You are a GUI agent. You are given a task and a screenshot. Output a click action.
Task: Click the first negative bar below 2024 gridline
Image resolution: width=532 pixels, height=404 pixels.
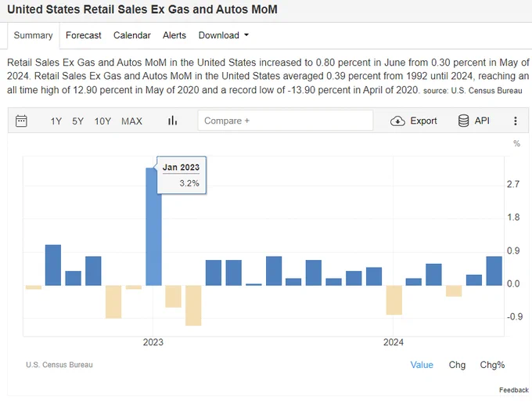point(394,300)
